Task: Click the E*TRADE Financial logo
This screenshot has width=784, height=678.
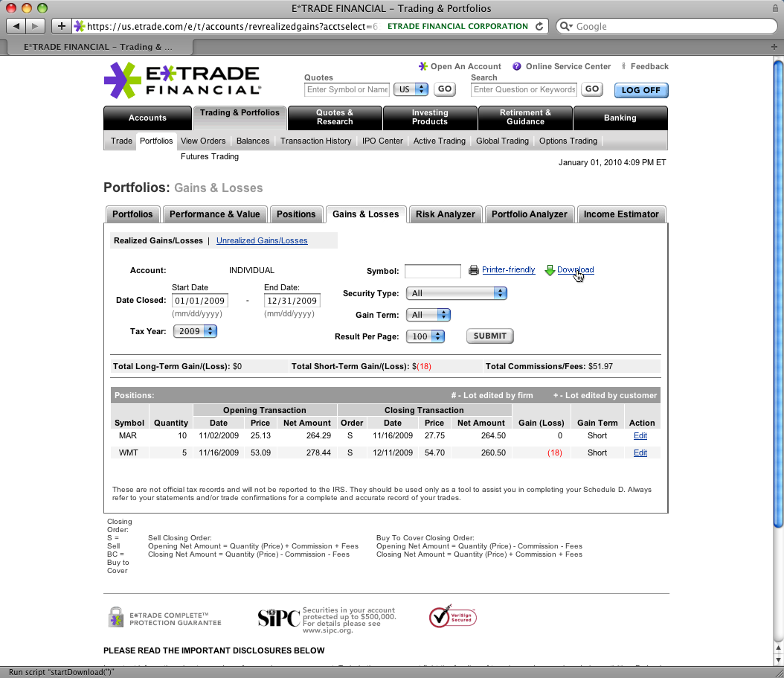Action: 182,80
